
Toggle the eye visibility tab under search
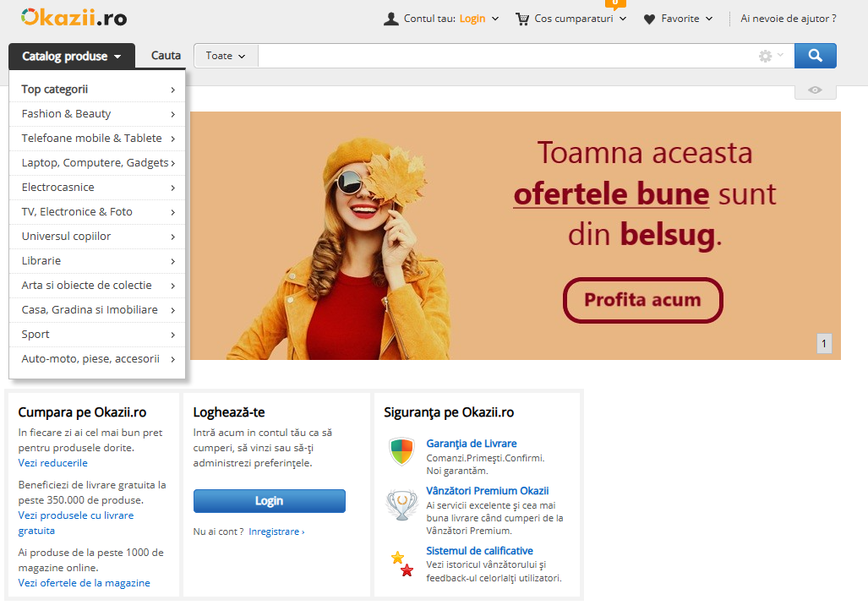click(x=815, y=90)
